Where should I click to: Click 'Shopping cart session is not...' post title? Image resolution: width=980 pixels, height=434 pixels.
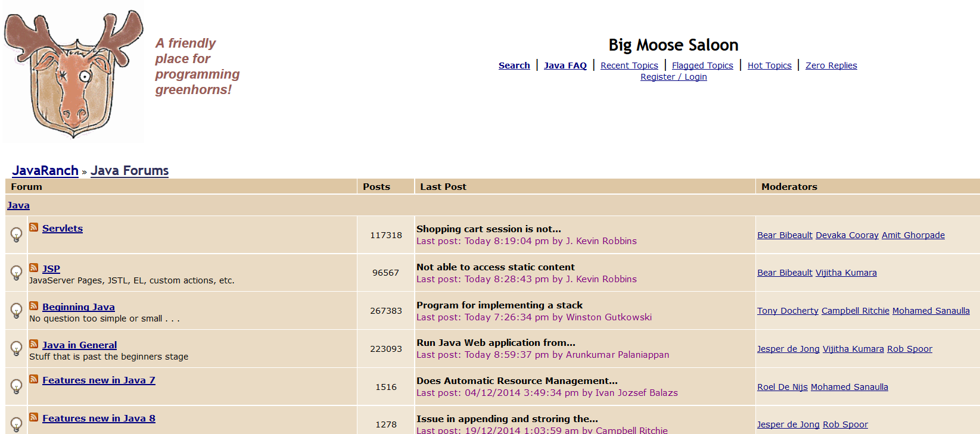point(489,229)
